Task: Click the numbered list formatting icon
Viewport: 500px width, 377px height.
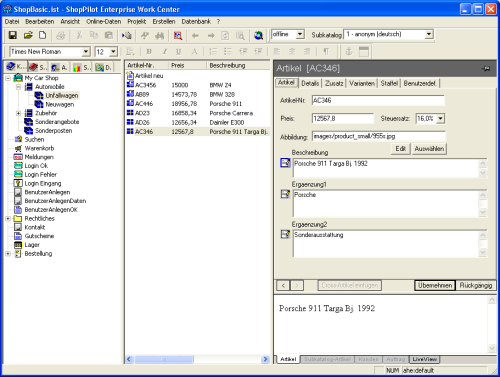Action: point(213,51)
